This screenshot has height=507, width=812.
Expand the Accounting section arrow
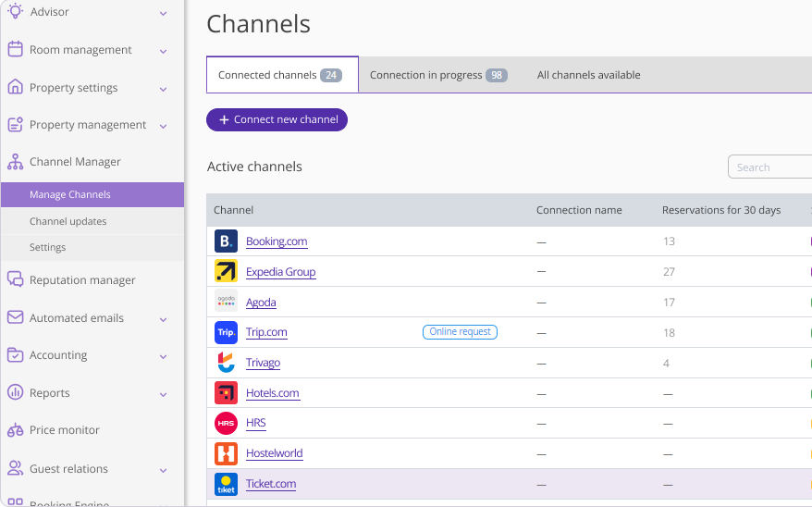point(163,356)
